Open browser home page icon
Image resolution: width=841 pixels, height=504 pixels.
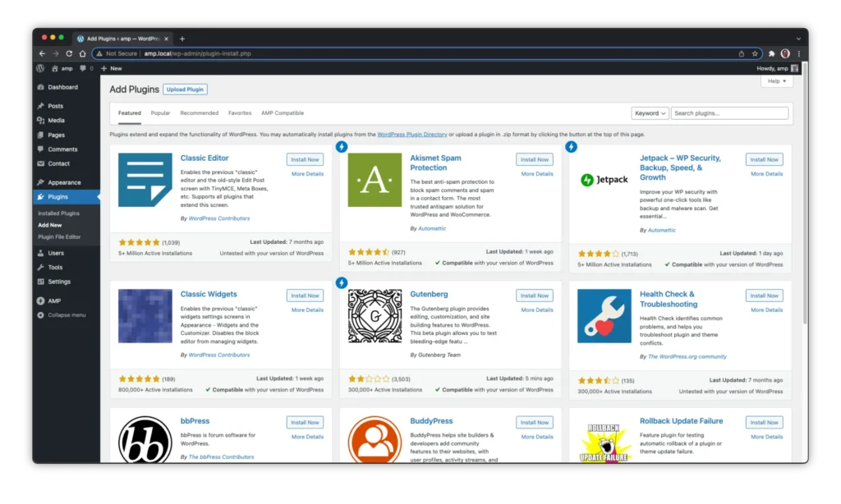(83, 53)
